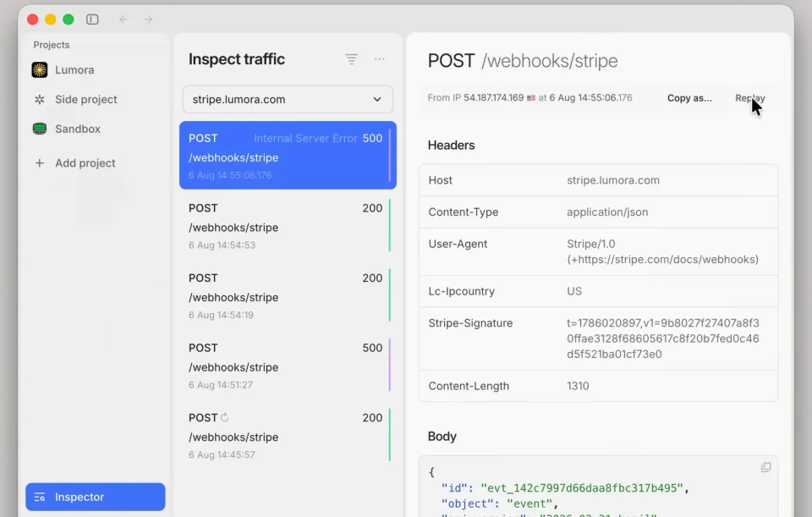Click the Lc-Ipcountry value US
The height and width of the screenshot is (517, 812).
[x=574, y=291]
